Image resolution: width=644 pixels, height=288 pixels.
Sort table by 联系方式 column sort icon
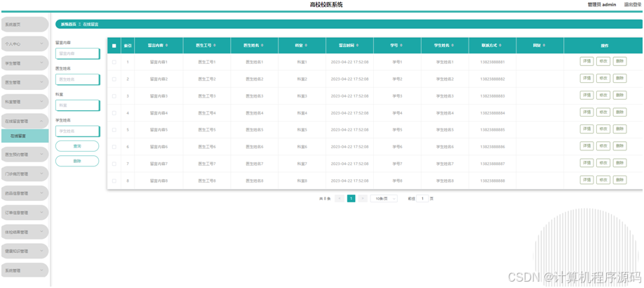click(x=500, y=46)
